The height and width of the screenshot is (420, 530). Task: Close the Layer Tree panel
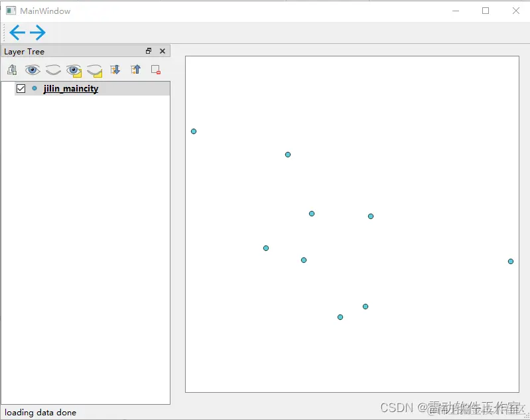(x=163, y=51)
